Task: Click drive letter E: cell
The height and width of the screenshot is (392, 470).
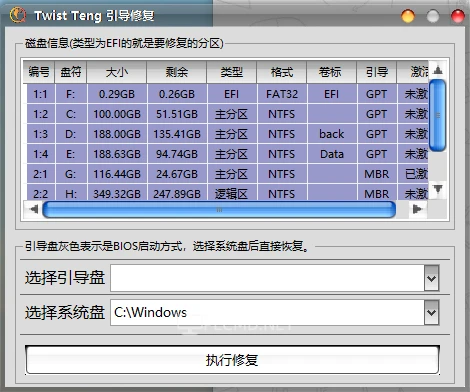Action: click(x=71, y=154)
